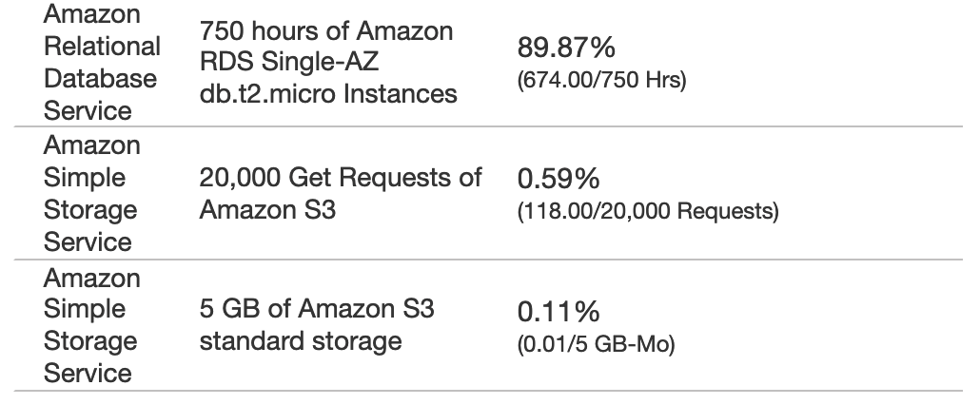
Task: Select the (118.00/20,000 Requests) usage detail
Action: 648,212
